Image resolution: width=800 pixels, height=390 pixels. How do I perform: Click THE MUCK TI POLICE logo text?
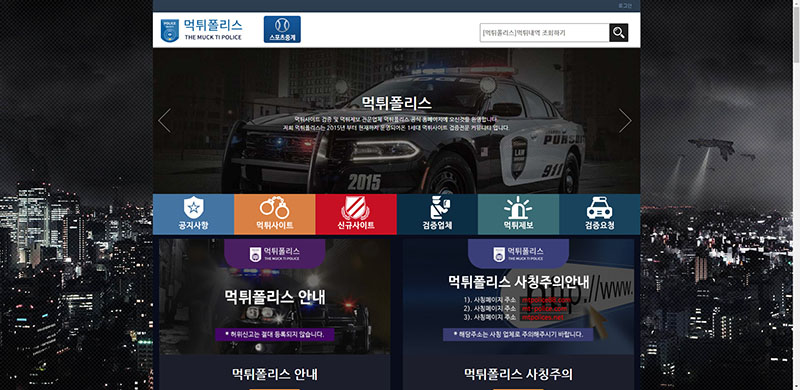click(213, 37)
